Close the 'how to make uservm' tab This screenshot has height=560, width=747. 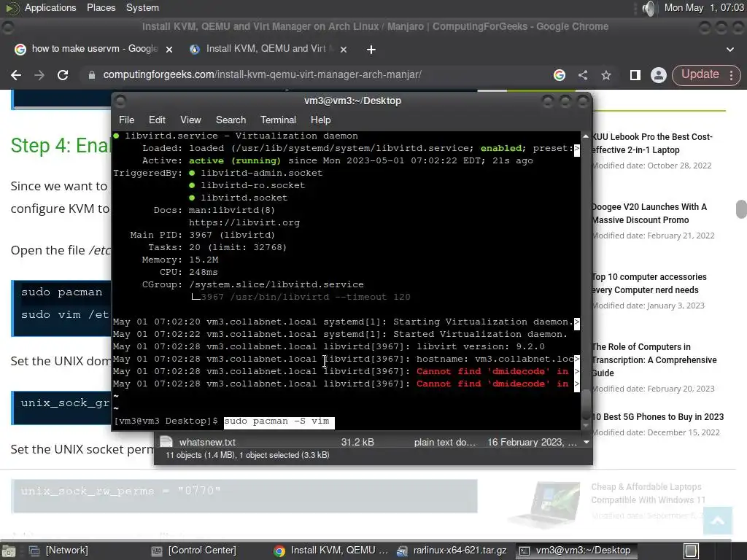click(x=169, y=49)
